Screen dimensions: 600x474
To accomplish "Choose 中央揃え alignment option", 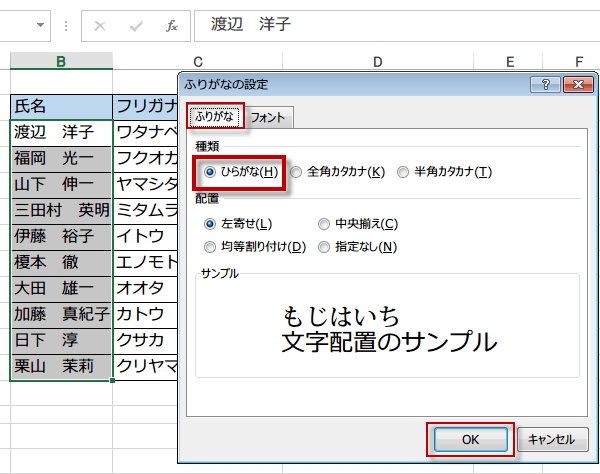I will click(x=325, y=223).
